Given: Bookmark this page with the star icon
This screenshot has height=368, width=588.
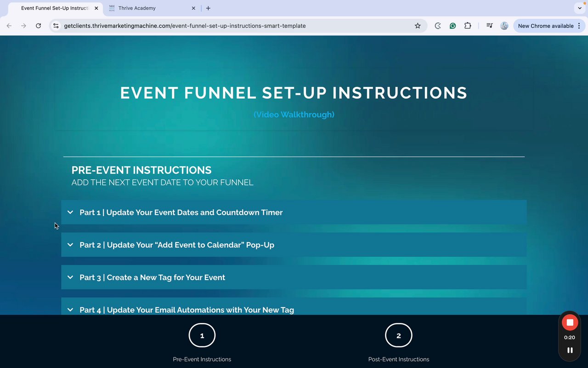Looking at the screenshot, I should (418, 26).
